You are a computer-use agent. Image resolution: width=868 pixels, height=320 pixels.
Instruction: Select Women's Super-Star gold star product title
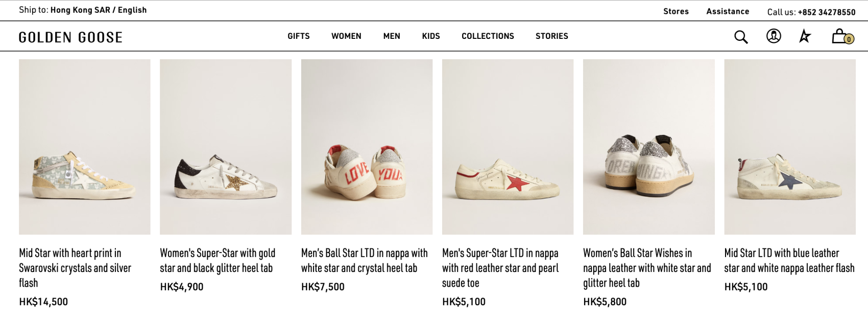(218, 260)
